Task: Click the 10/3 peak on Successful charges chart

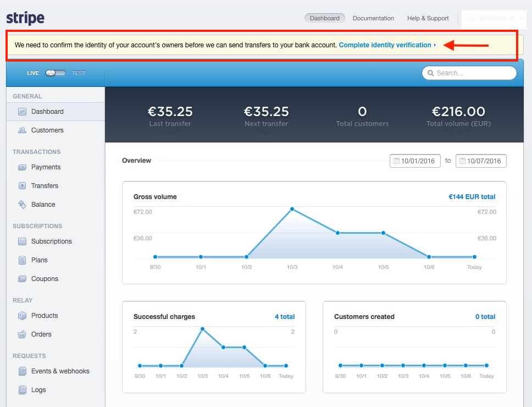Action: 203,329
